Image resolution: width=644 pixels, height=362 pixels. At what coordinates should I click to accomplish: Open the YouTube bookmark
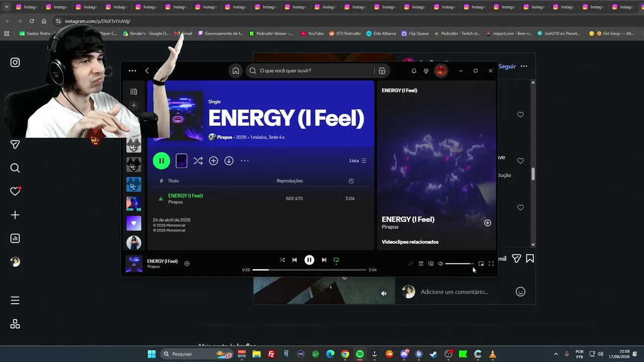(x=312, y=34)
